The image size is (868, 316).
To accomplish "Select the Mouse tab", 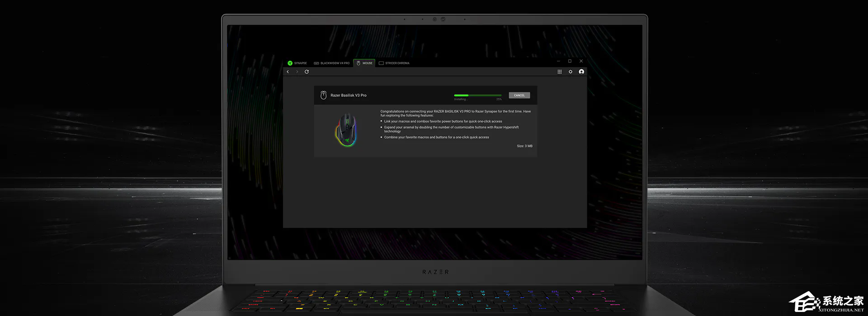I will pyautogui.click(x=364, y=63).
